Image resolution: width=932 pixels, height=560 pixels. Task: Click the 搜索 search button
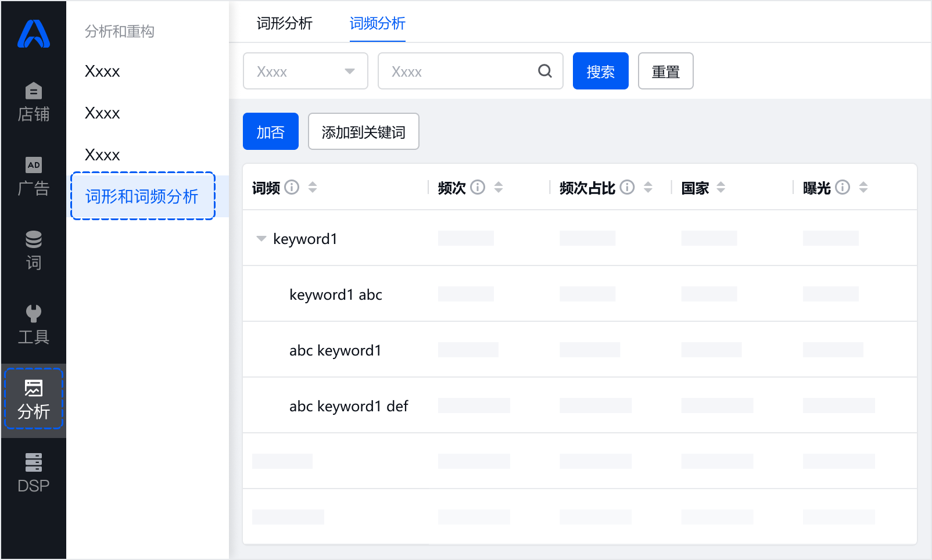click(601, 71)
